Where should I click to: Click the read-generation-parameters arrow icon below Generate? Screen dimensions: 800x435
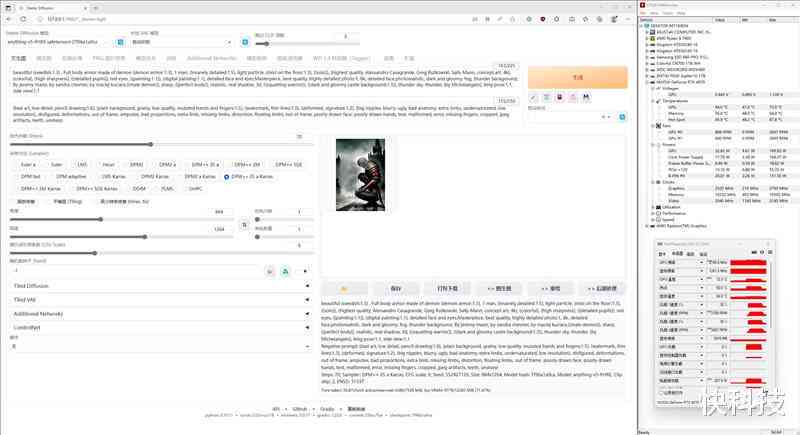click(533, 97)
